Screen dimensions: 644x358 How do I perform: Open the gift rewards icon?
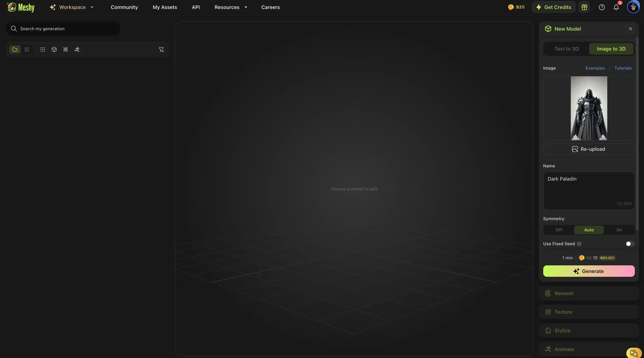(584, 7)
